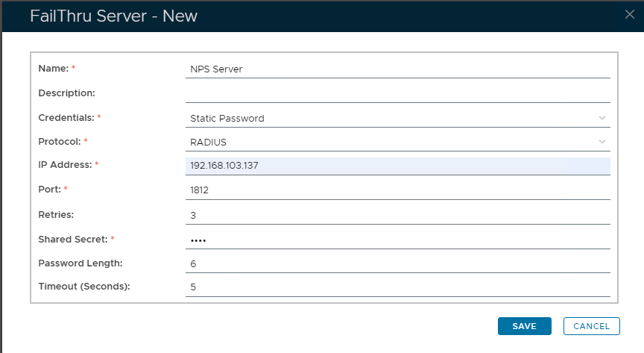Select the IP Address field with 192.168.103.137
This screenshot has width=644, height=353.
397,166
